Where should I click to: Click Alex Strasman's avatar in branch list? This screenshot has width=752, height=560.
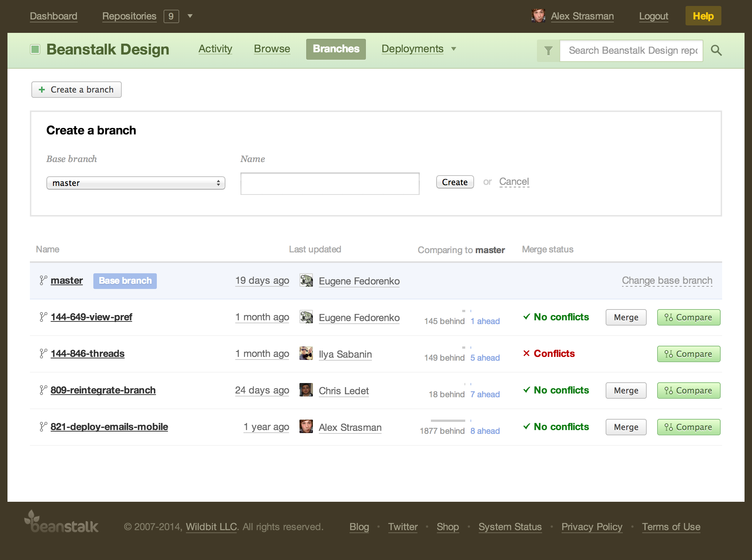pyautogui.click(x=306, y=427)
